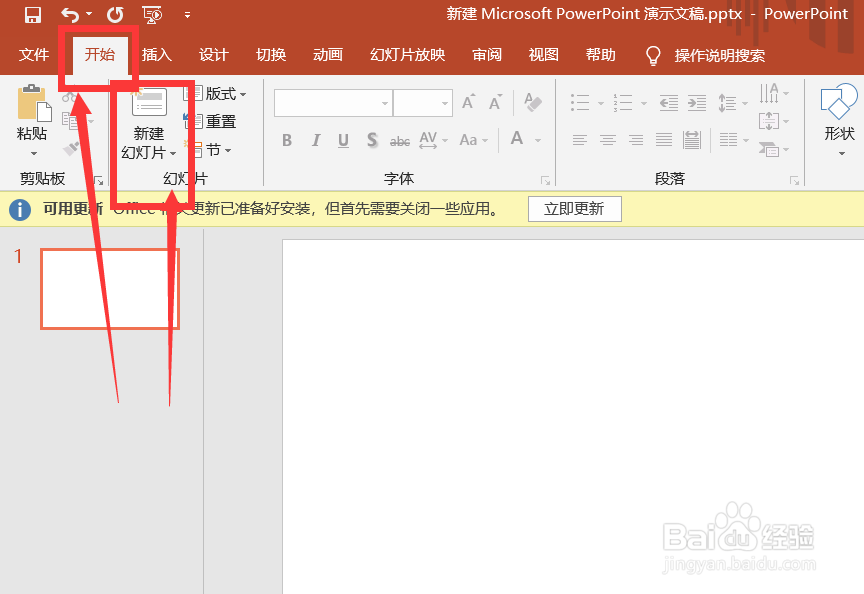Start slideshow from beginning via quick access icon
The image size is (864, 594).
153,15
